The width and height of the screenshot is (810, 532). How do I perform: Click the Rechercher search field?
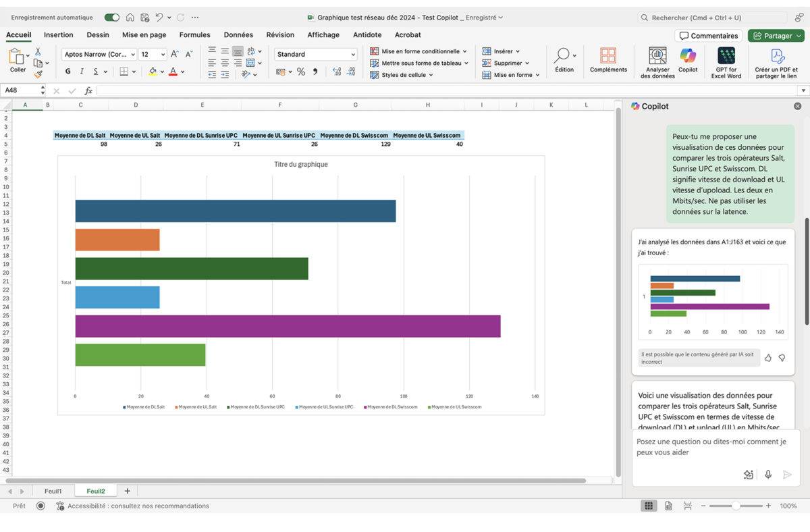click(x=712, y=18)
